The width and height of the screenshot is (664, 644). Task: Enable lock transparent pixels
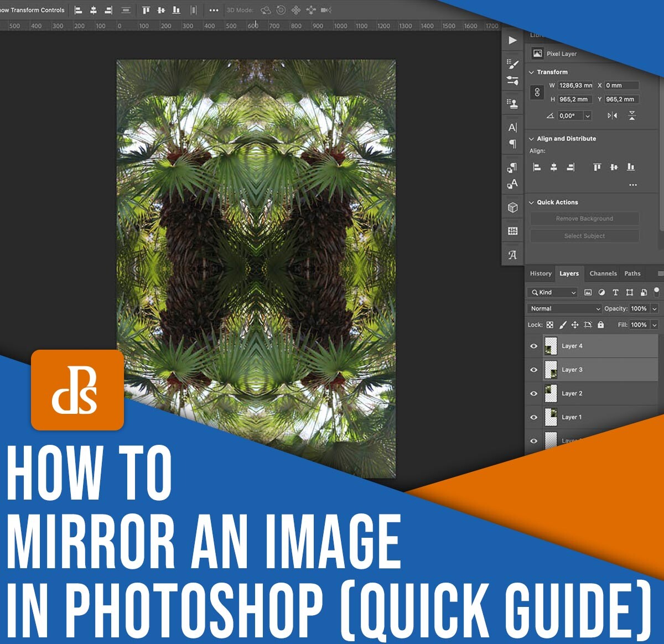click(x=550, y=325)
